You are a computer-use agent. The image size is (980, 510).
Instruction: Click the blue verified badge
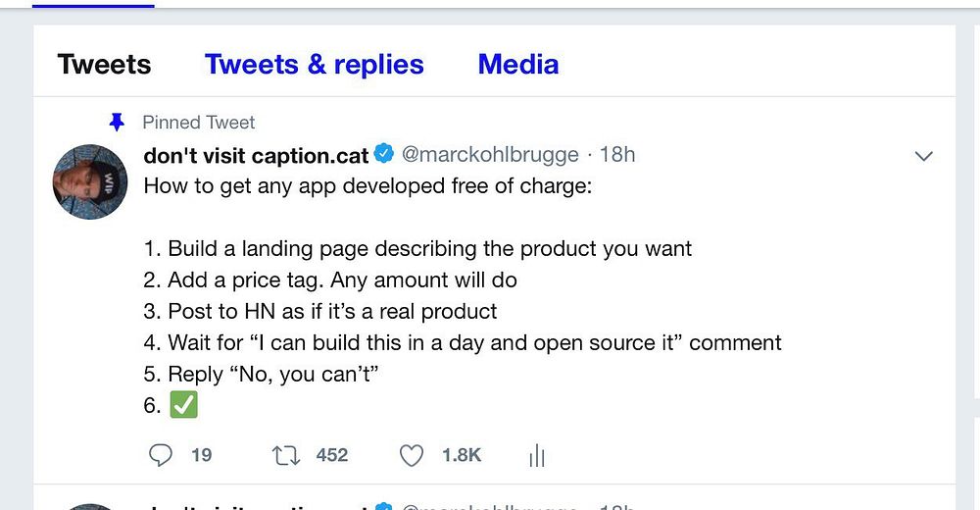coord(385,154)
